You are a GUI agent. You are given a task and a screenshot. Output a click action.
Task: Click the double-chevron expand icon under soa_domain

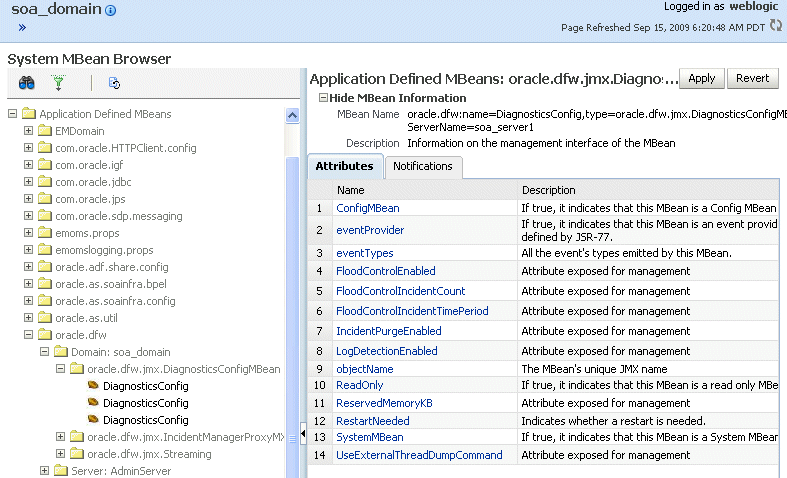(x=22, y=28)
